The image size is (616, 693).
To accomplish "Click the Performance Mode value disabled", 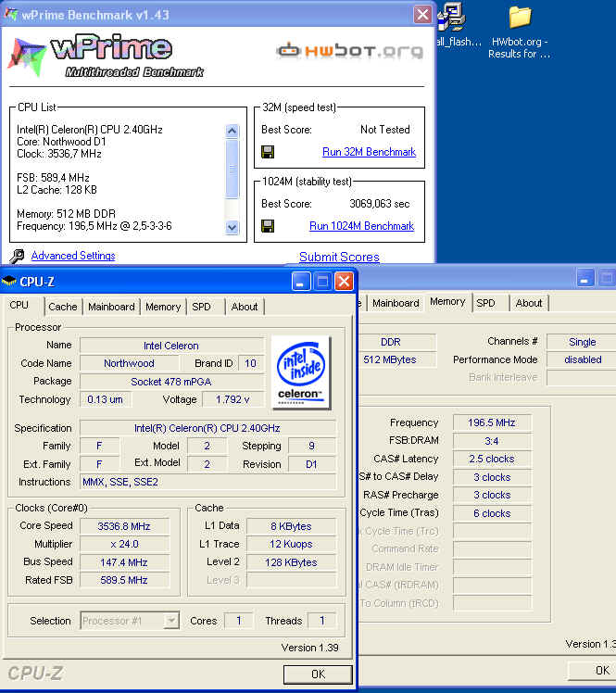I will tap(582, 359).
